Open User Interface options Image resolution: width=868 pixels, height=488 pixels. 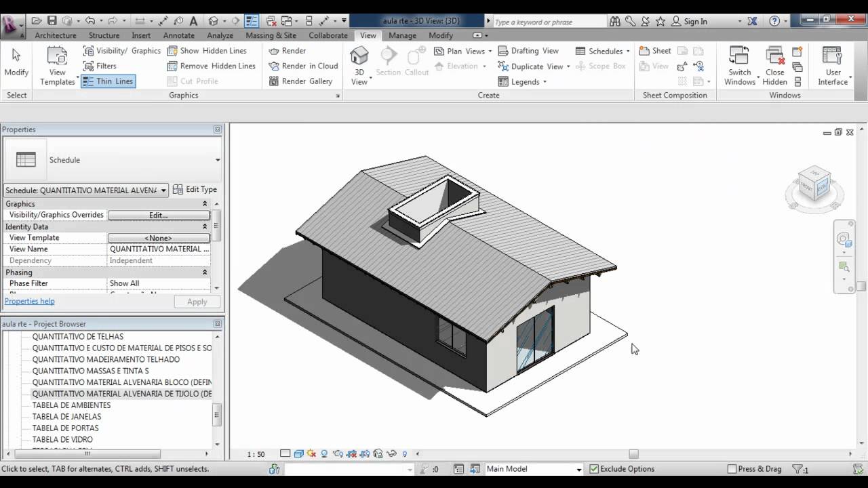coord(833,66)
